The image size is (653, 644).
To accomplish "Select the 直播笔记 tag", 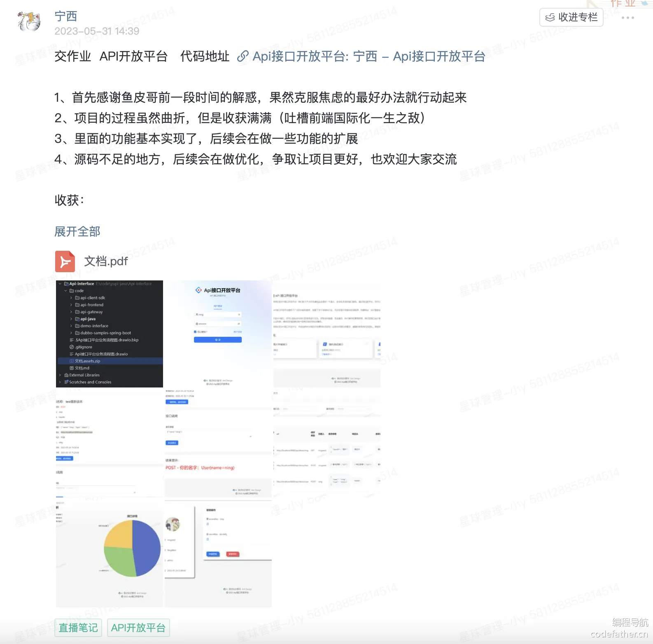I will coord(78,628).
